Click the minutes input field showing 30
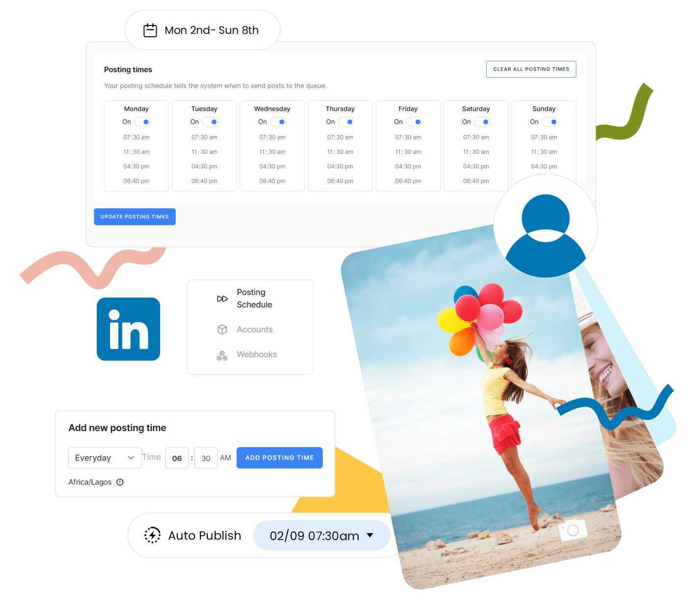This screenshot has height=600, width=700. tap(206, 458)
